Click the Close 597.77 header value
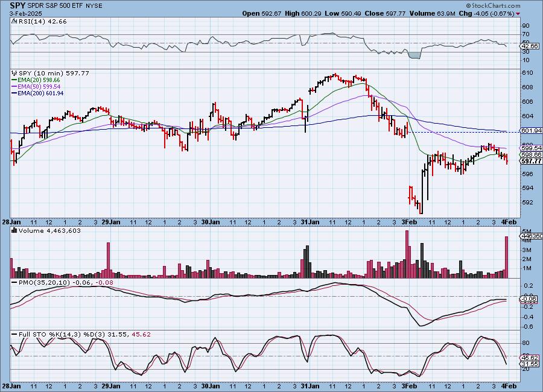This screenshot has width=543, height=392. click(385, 13)
